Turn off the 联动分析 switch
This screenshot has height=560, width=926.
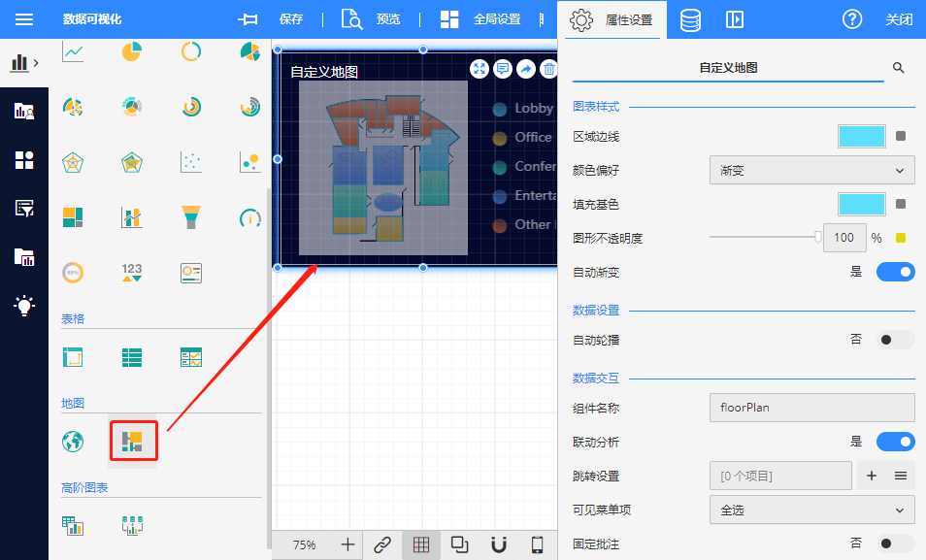tap(895, 442)
